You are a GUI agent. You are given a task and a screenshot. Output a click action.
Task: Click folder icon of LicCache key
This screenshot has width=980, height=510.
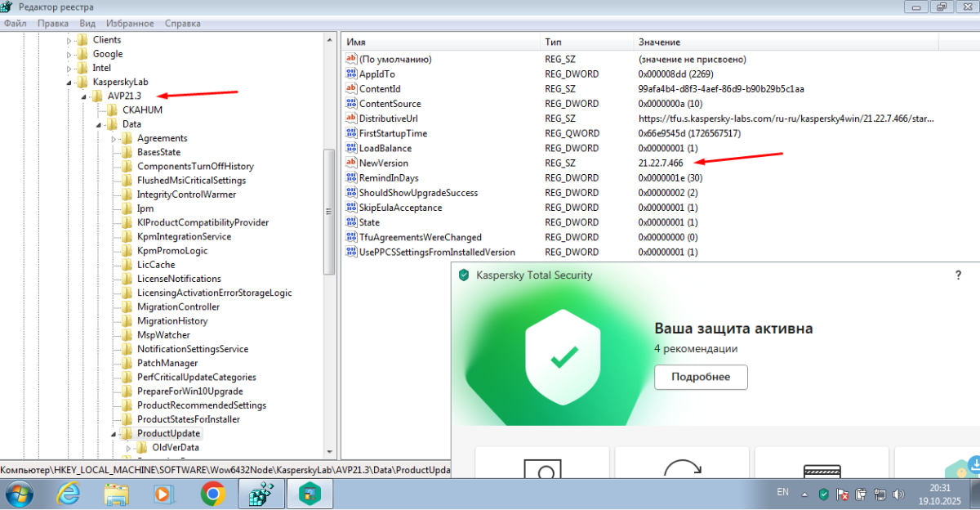coord(127,265)
